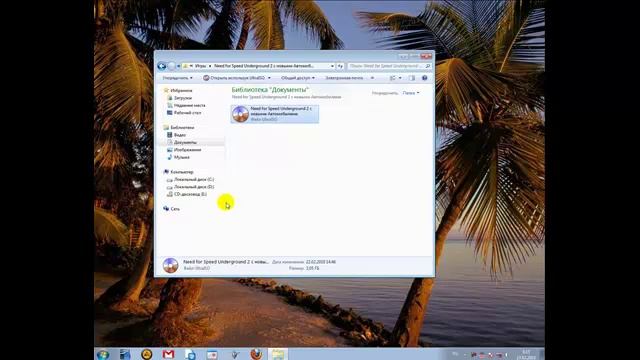Switch to the Explorer taskbar button
This screenshot has width=640, height=360.
pos(278,354)
